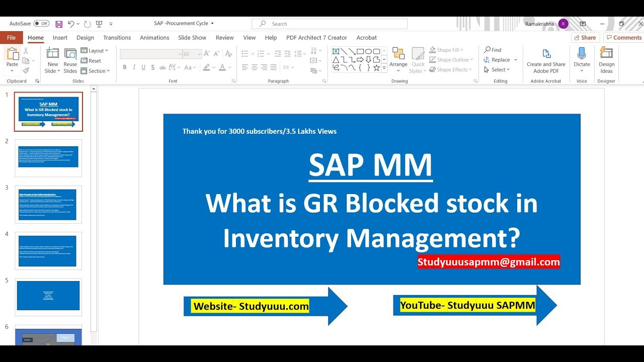Pick font color red A swatch

(x=222, y=67)
